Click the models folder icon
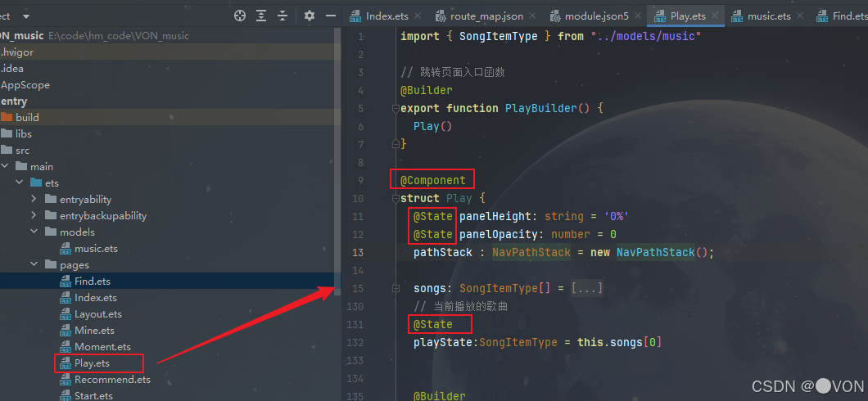This screenshot has width=868, height=401. tap(51, 232)
